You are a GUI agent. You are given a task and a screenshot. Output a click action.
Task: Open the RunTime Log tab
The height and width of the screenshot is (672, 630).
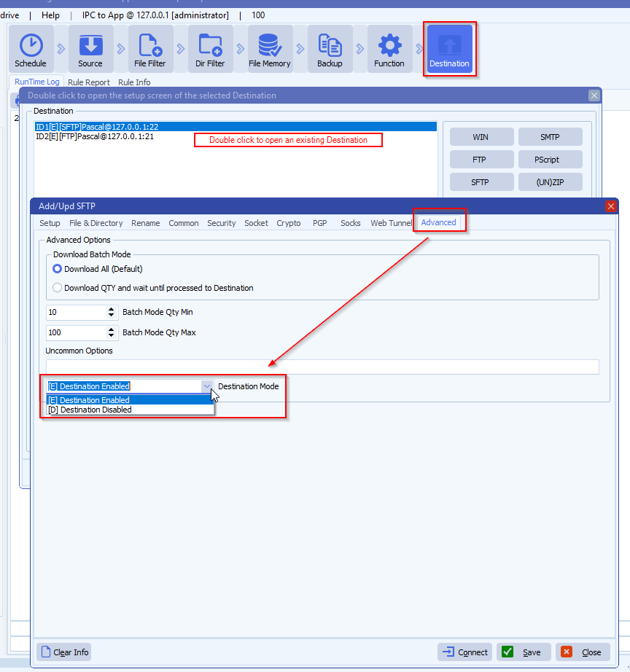click(37, 82)
